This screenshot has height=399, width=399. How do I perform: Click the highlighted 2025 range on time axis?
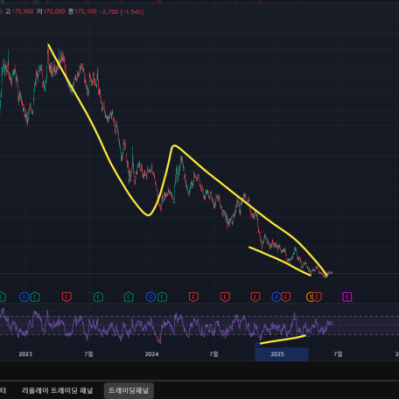click(282, 354)
